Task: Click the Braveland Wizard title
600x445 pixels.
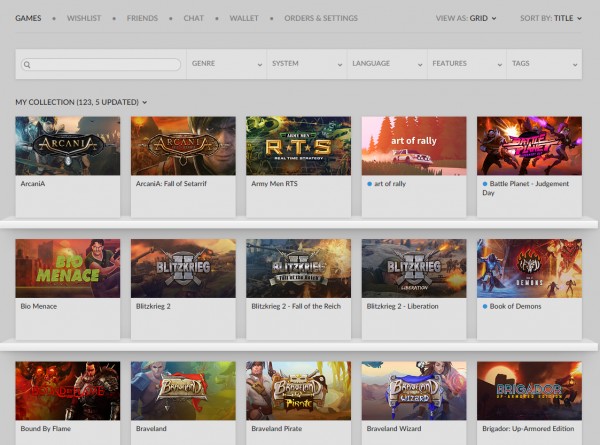Action: pos(394,429)
